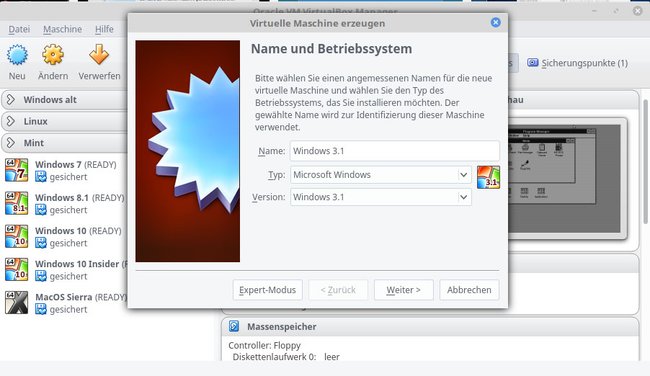Click the saved-state icon under MacOS Sierra
Viewport: 650px width, 376px height.
pyautogui.click(x=41, y=310)
